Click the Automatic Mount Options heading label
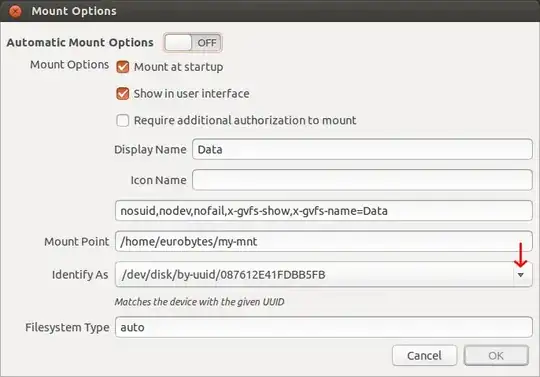The image size is (540, 377). tap(80, 43)
